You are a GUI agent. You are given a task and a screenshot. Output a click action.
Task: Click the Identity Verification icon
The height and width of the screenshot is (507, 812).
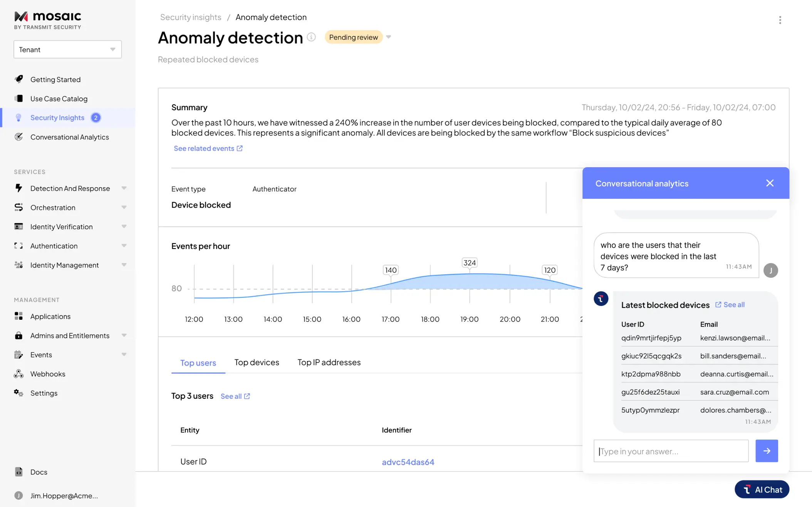pyautogui.click(x=19, y=227)
